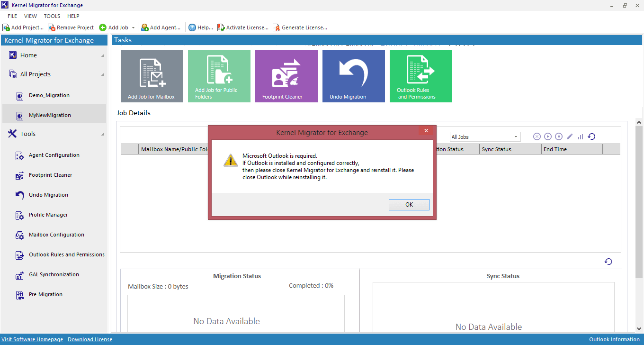Click the Sync Status column header
This screenshot has height=345, width=644.
510,149
